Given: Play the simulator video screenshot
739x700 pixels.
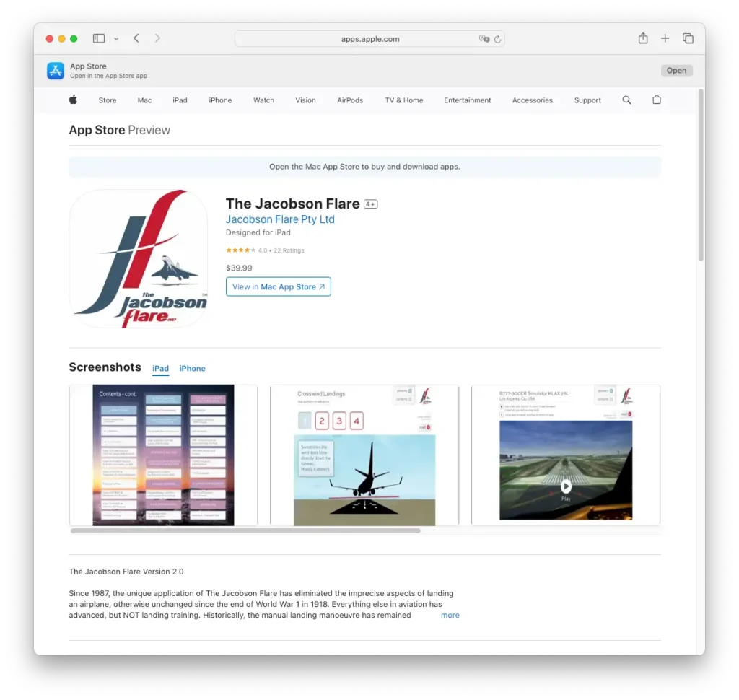Looking at the screenshot, I should tap(565, 486).
